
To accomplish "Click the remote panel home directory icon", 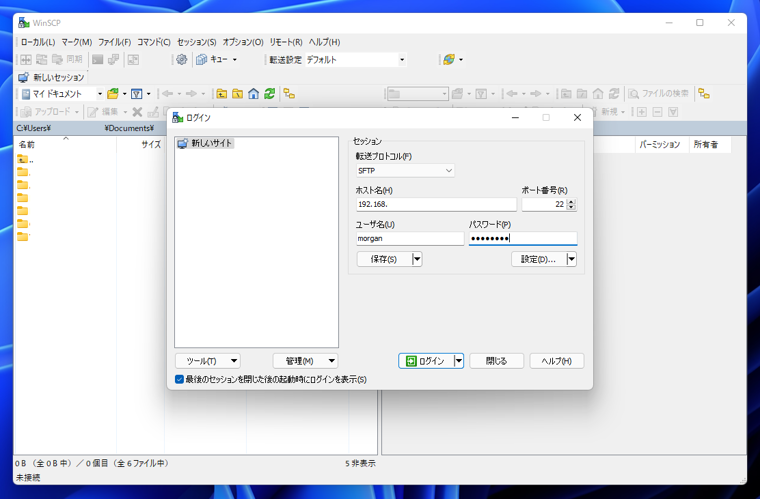I will tap(598, 94).
